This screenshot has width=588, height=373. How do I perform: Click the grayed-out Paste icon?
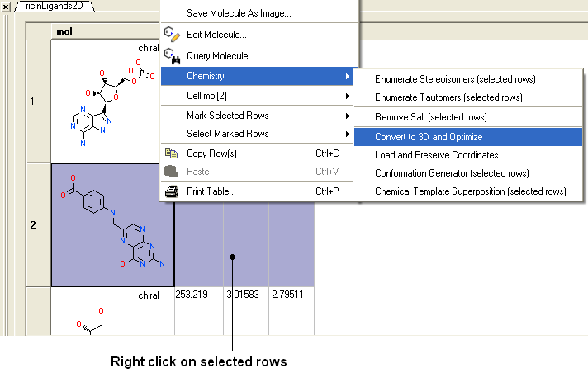click(x=172, y=172)
